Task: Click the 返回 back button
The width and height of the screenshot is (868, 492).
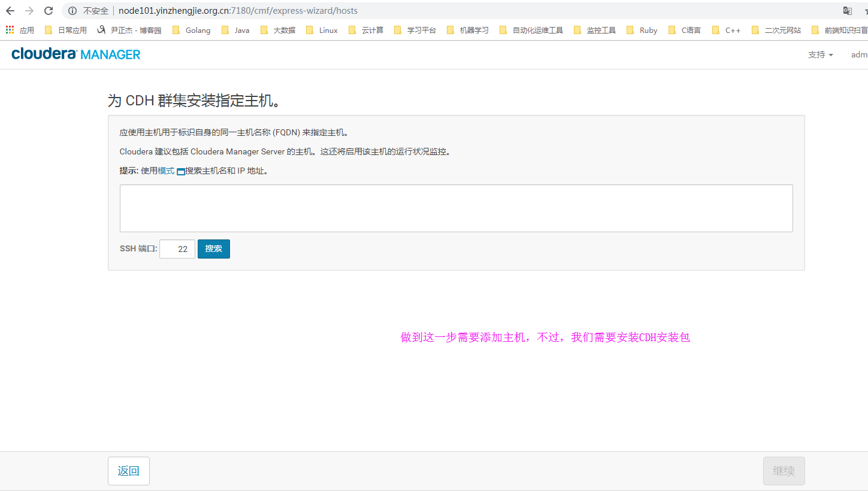Action: click(129, 471)
